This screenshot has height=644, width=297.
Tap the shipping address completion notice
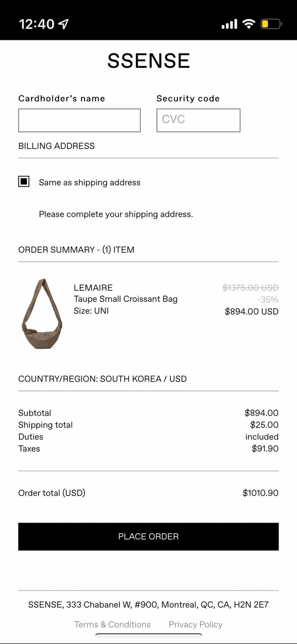pyautogui.click(x=116, y=214)
